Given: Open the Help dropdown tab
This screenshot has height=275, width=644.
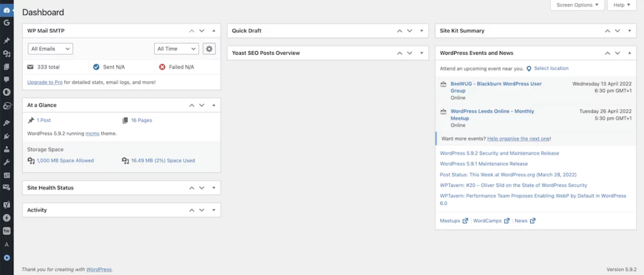Looking at the screenshot, I should (x=621, y=5).
